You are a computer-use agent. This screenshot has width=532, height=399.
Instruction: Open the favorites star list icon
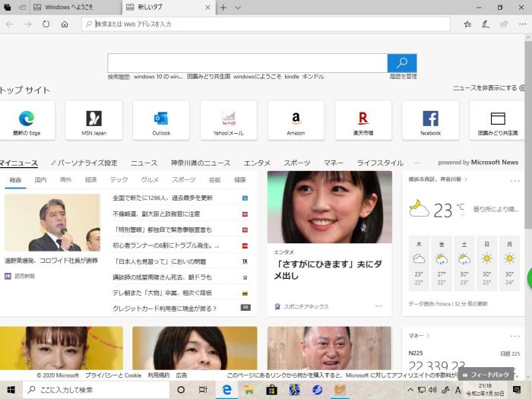click(467, 24)
